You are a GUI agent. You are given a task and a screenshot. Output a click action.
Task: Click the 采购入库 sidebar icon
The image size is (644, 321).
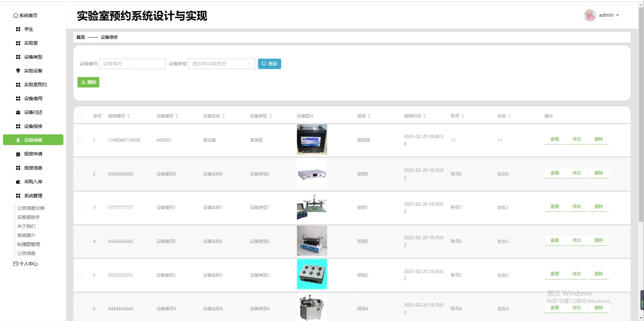pos(18,182)
